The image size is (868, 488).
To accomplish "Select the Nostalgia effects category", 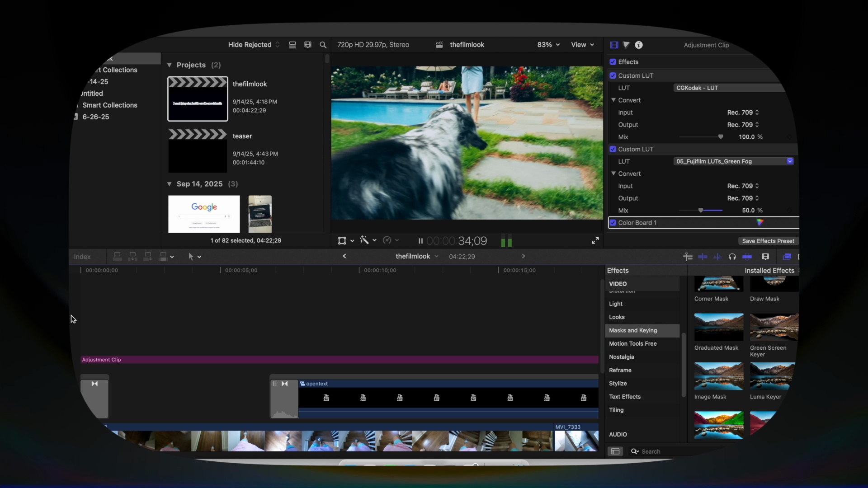I will [x=621, y=357].
